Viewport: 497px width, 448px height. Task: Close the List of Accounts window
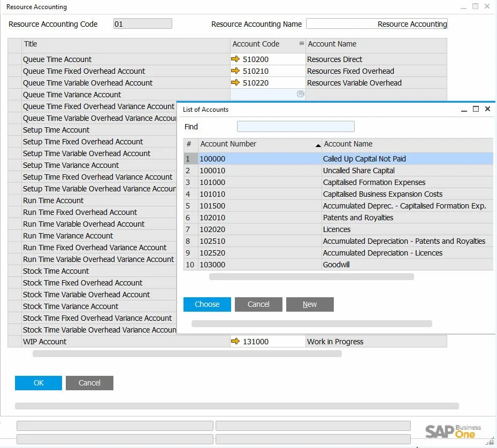click(487, 109)
